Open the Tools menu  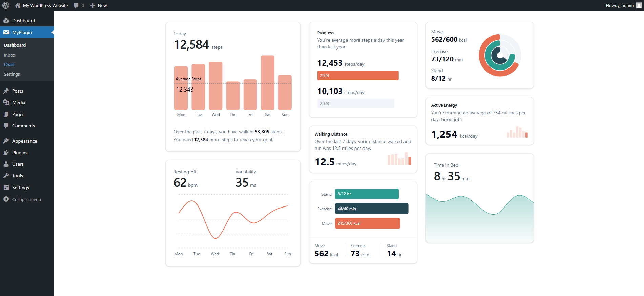[27, 176]
